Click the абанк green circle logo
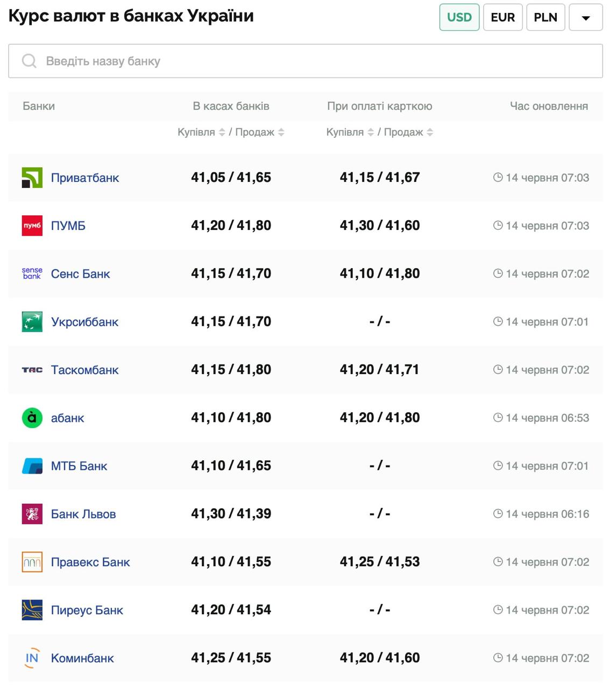616x689 pixels. 32,418
